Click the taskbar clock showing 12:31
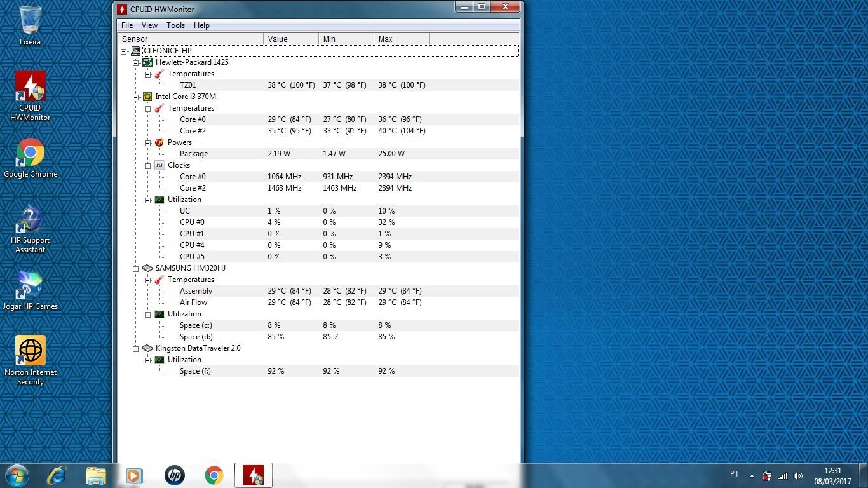The height and width of the screenshot is (488, 868). (x=832, y=476)
